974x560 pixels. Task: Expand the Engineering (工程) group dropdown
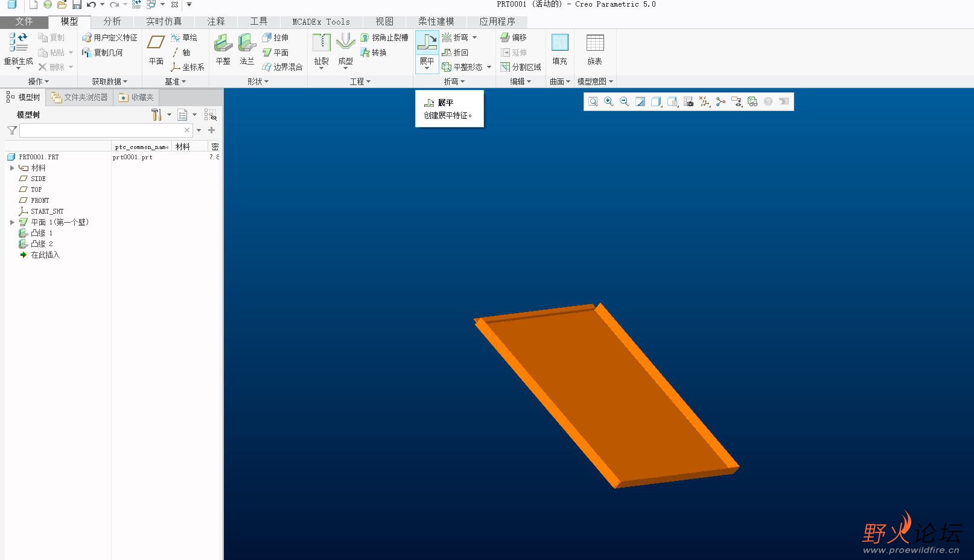[x=360, y=81]
